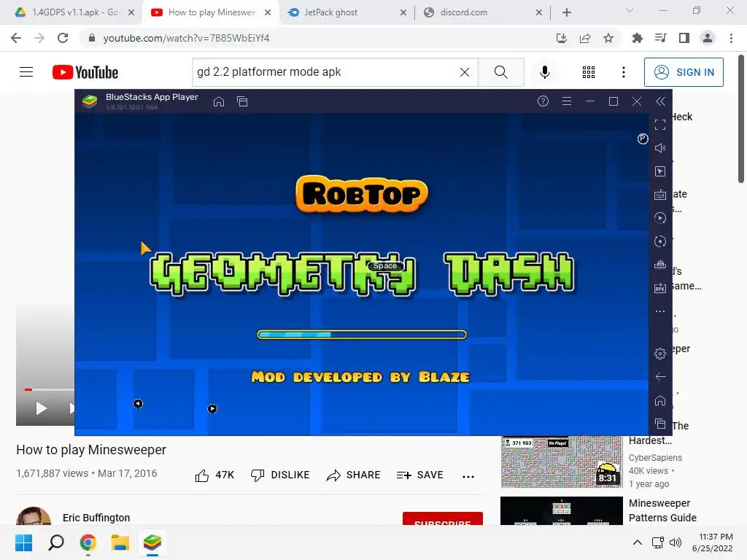The width and height of the screenshot is (747, 560).
Task: Click Install APK icon in BlueStacks sidebar
Action: 660,288
